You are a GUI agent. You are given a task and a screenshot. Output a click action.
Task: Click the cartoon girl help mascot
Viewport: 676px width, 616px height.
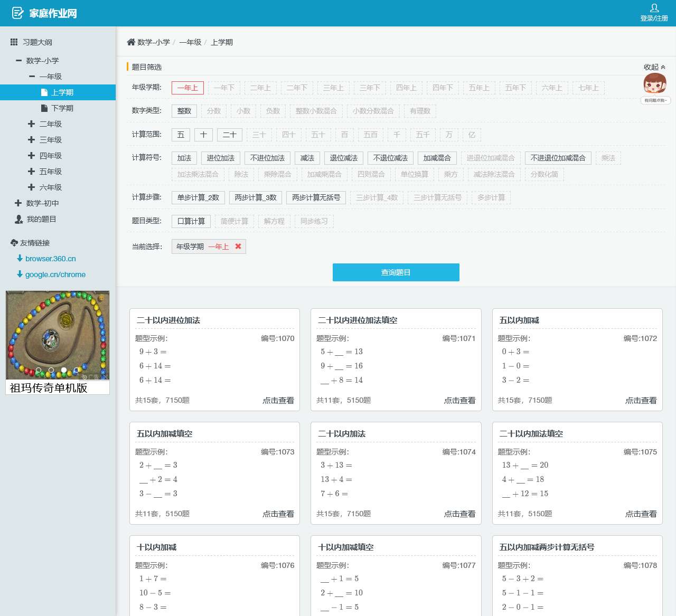pyautogui.click(x=655, y=84)
